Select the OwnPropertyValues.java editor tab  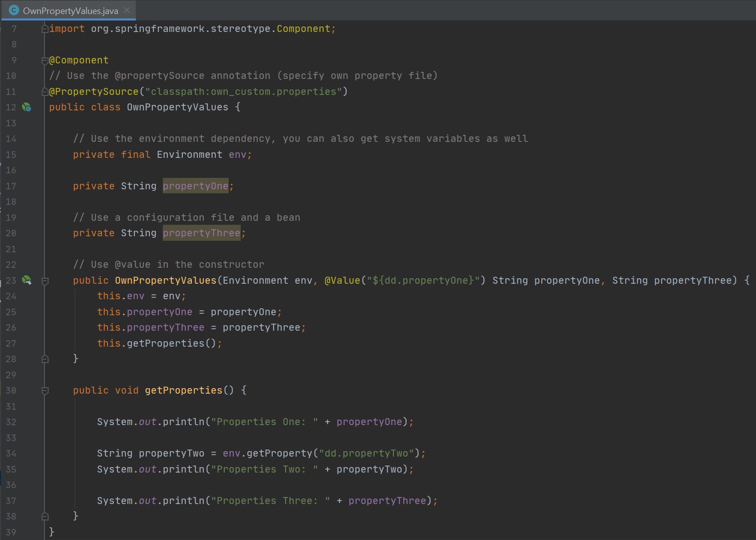point(70,10)
